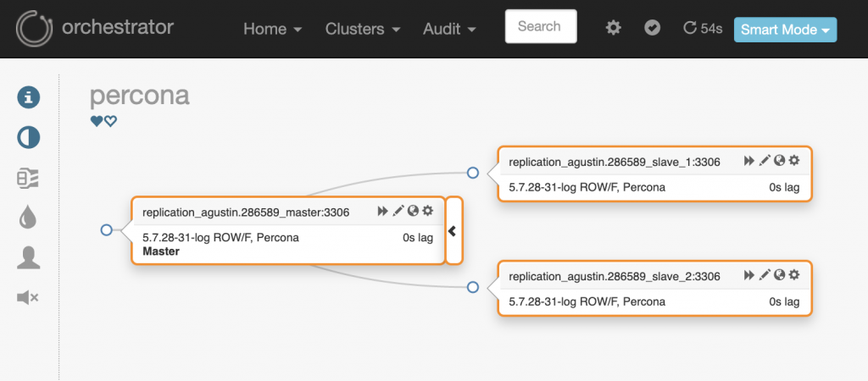Viewport: 868px width, 381px height.
Task: Expand the Clusters menu
Action: coord(363,29)
